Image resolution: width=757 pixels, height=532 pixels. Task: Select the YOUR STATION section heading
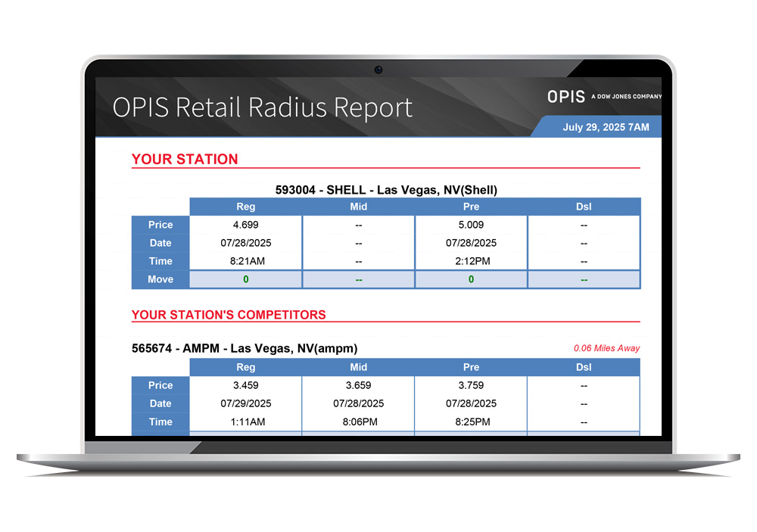point(185,160)
